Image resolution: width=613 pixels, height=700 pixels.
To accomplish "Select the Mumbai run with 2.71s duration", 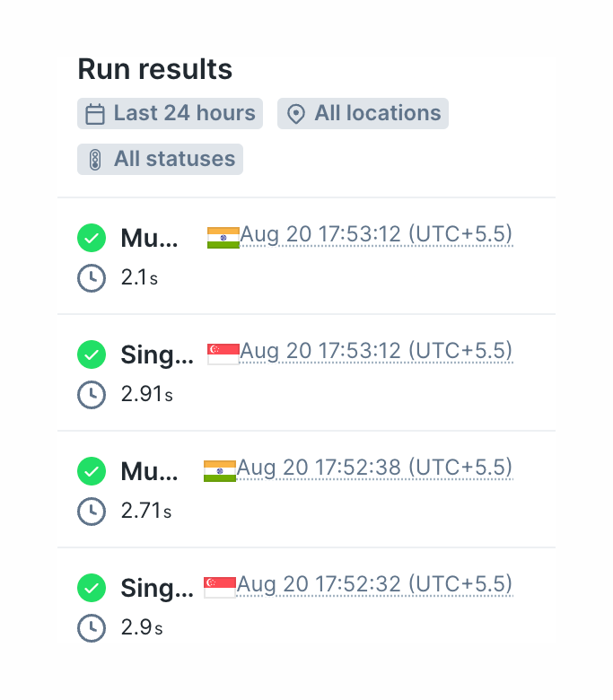I will tap(149, 471).
